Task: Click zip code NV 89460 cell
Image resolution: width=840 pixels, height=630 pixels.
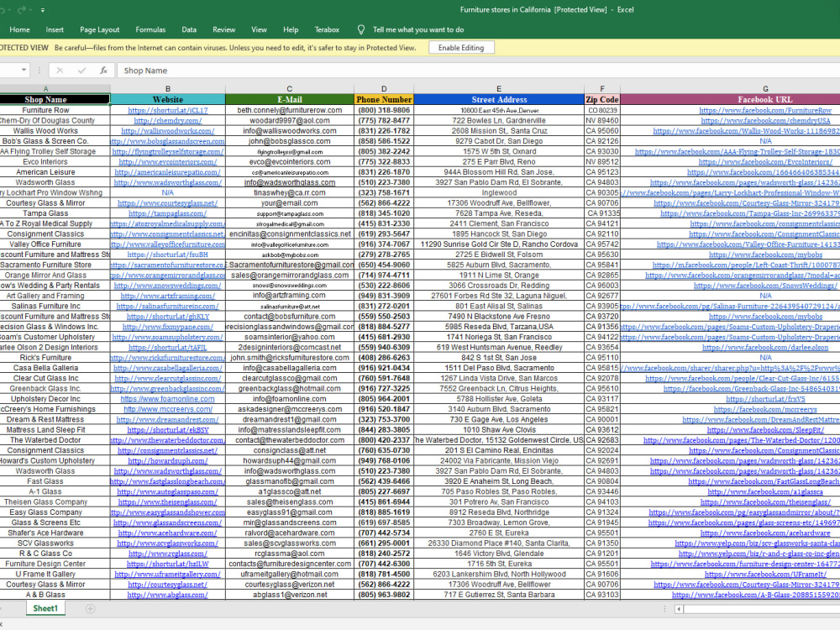Action: click(602, 120)
